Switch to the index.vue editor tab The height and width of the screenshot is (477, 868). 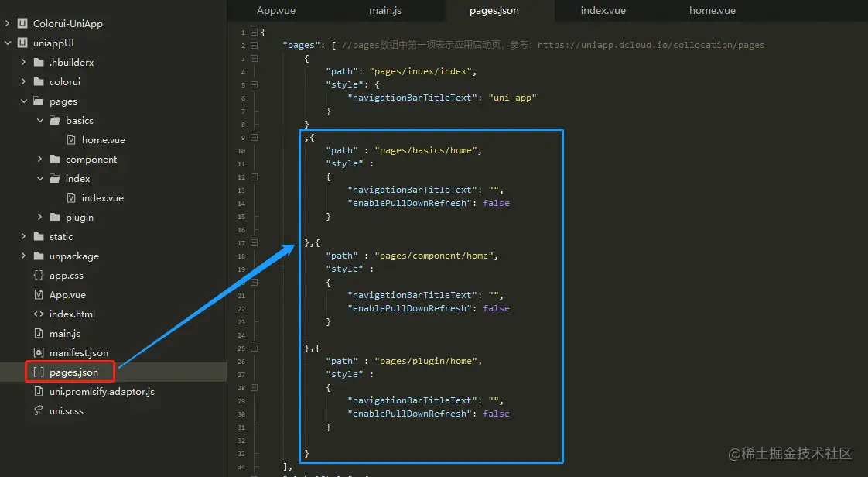coord(603,11)
